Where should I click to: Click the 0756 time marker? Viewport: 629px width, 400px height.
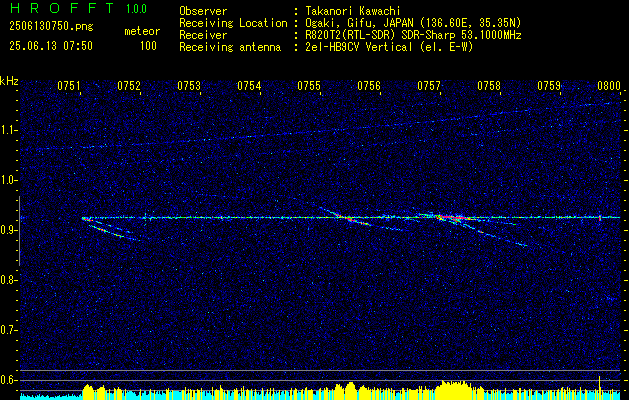pyautogui.click(x=369, y=86)
